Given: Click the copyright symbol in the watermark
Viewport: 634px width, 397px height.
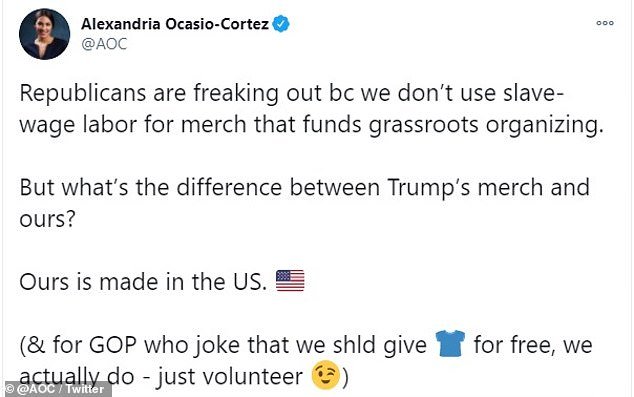Looking at the screenshot, I should [x=9, y=389].
